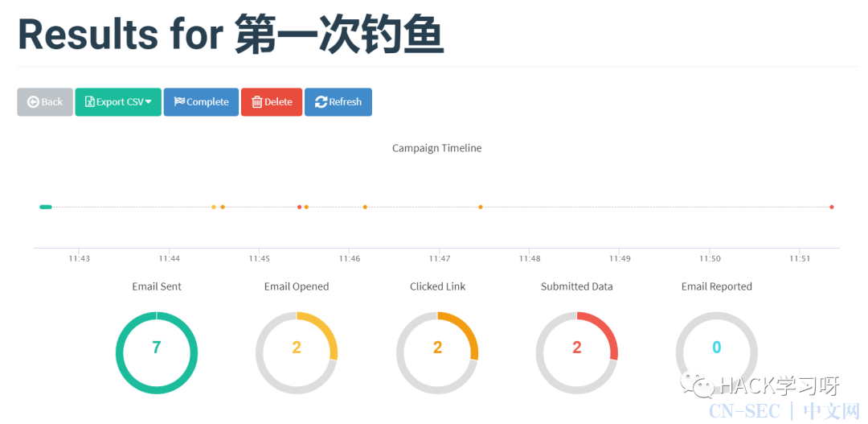Select the orange marker beside the first red marker

click(306, 207)
